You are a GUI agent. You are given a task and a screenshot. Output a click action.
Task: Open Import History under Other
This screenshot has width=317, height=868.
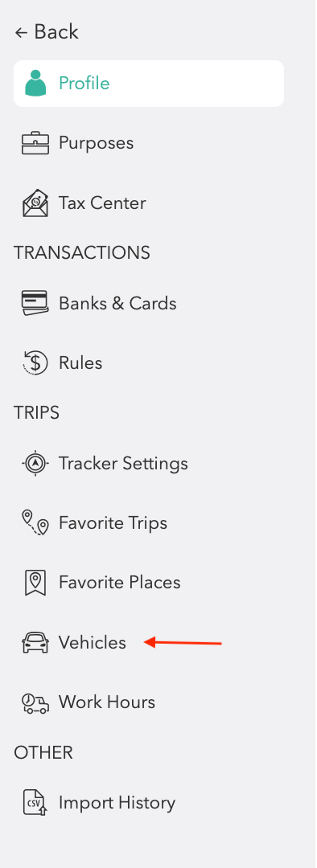click(117, 803)
